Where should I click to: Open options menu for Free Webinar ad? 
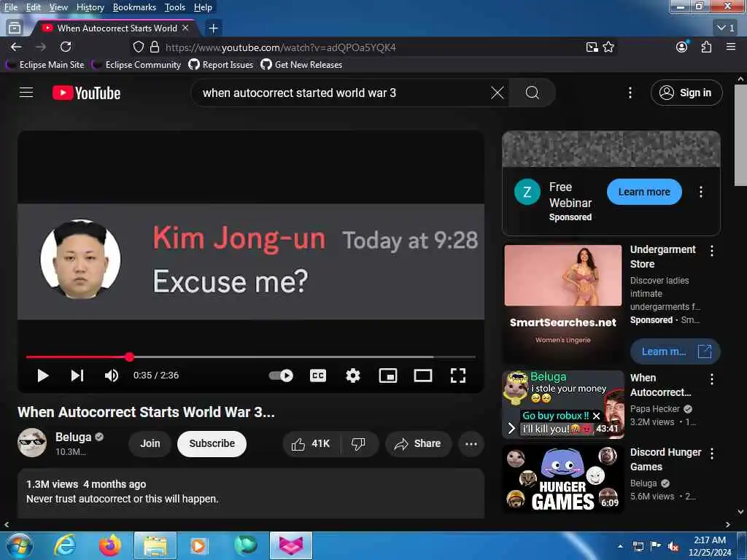[701, 192]
